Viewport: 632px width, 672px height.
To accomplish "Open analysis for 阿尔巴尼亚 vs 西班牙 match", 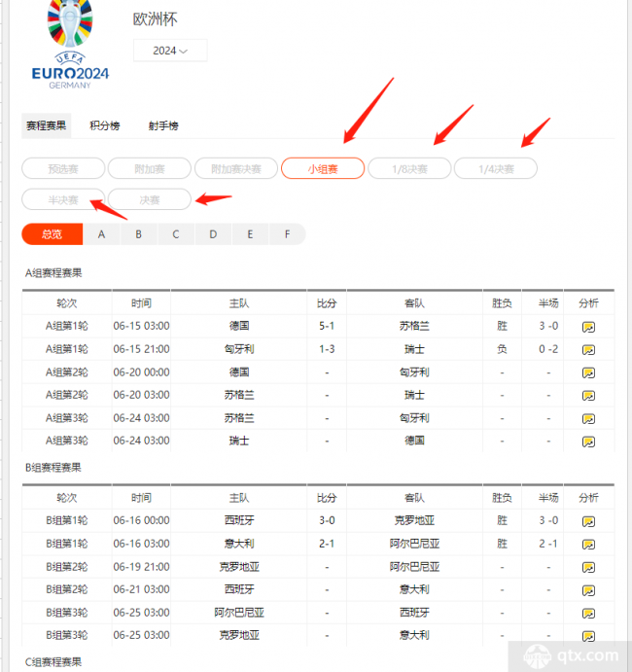I will 588,614.
